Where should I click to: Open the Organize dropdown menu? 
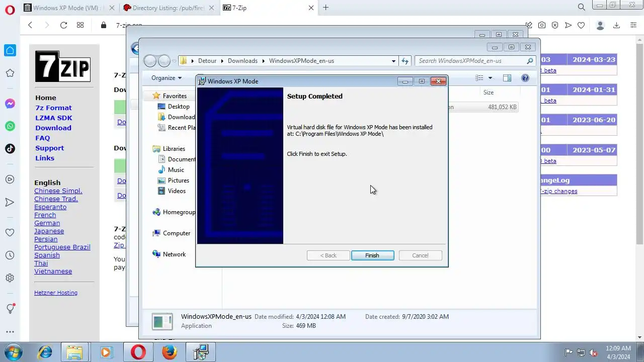[167, 78]
